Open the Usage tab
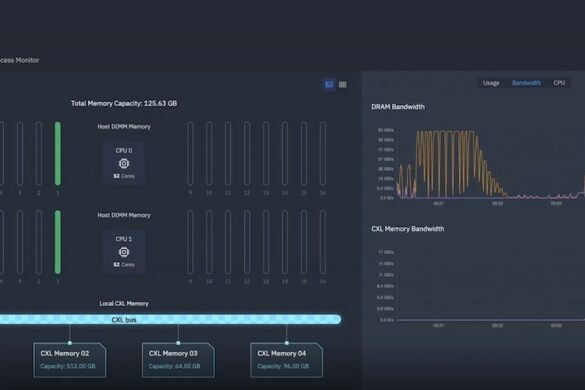Image resolution: width=585 pixels, height=390 pixels. pos(491,83)
